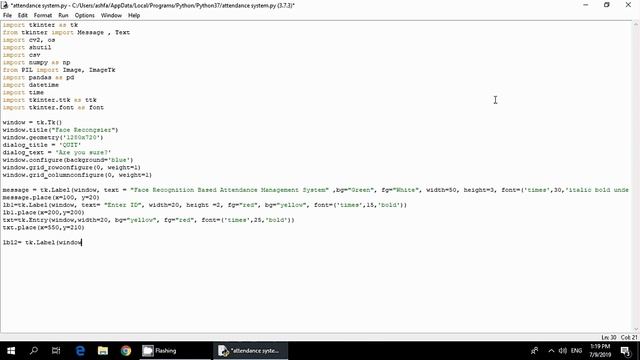Click the 'from PIL import Image, ImageTk' line
This screenshot has height=360, width=640.
[59, 70]
